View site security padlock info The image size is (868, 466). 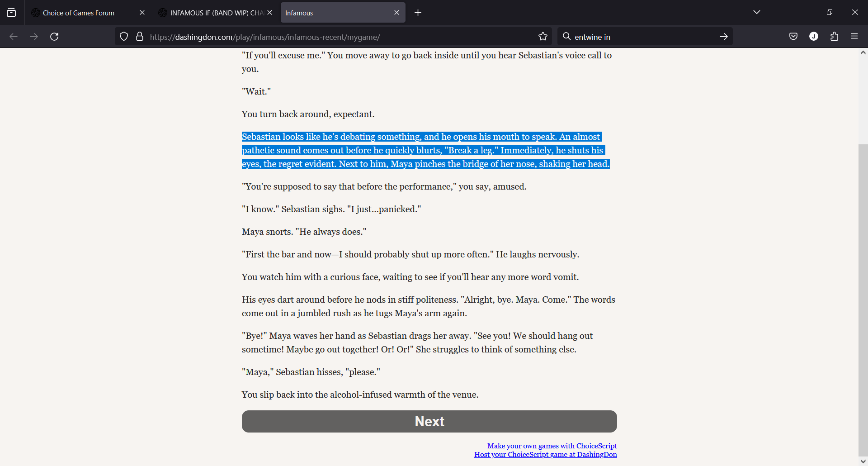pyautogui.click(x=140, y=37)
